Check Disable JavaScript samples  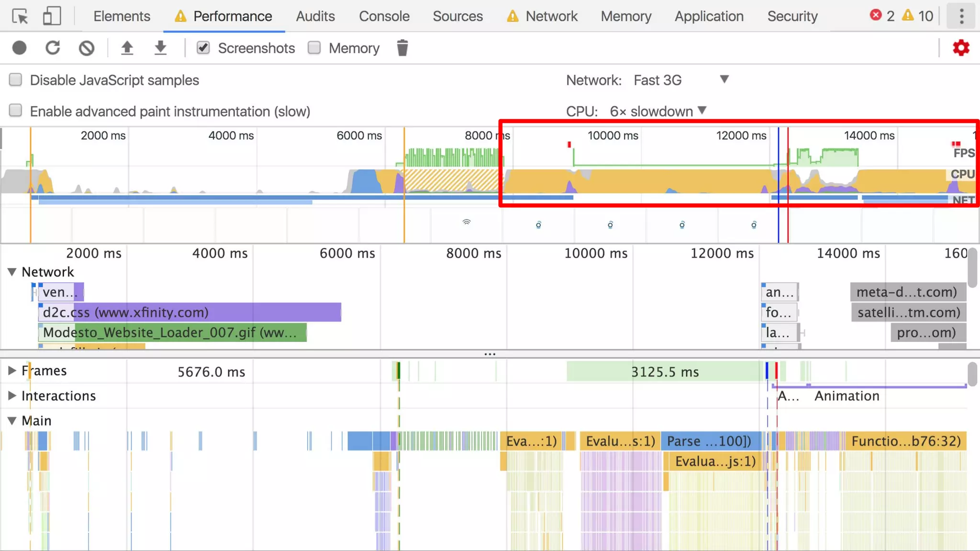click(x=16, y=80)
